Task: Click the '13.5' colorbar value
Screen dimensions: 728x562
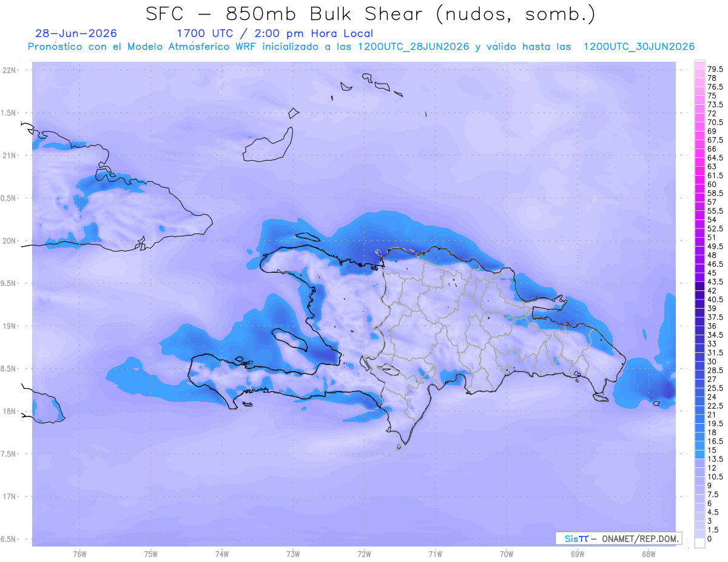Action: coord(716,458)
